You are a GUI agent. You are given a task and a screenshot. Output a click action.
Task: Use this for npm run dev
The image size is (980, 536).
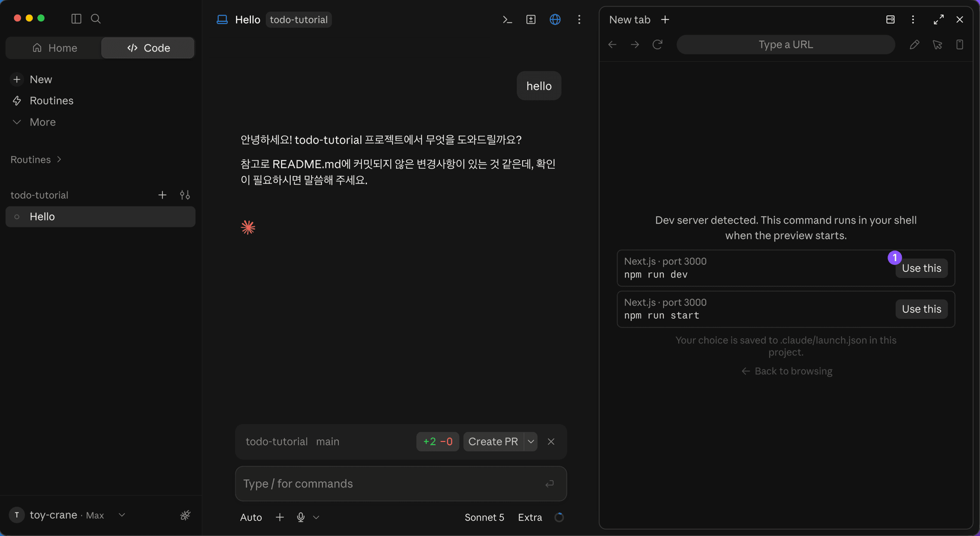921,268
